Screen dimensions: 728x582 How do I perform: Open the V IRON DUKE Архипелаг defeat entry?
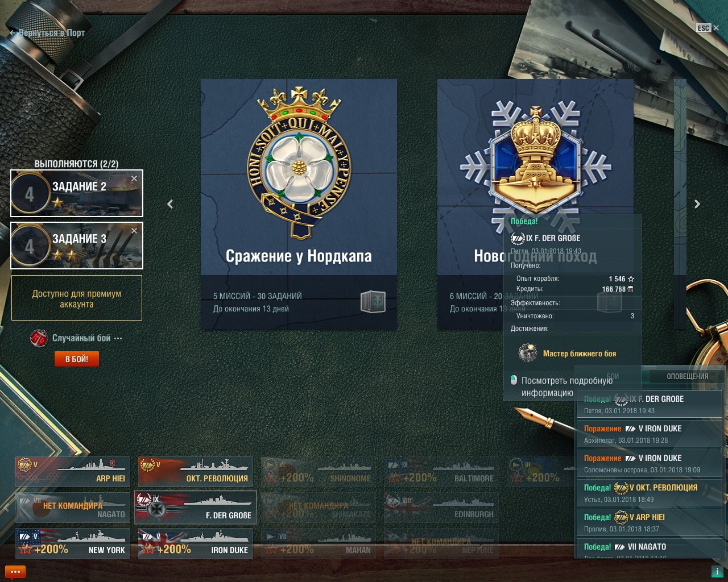[x=650, y=434]
